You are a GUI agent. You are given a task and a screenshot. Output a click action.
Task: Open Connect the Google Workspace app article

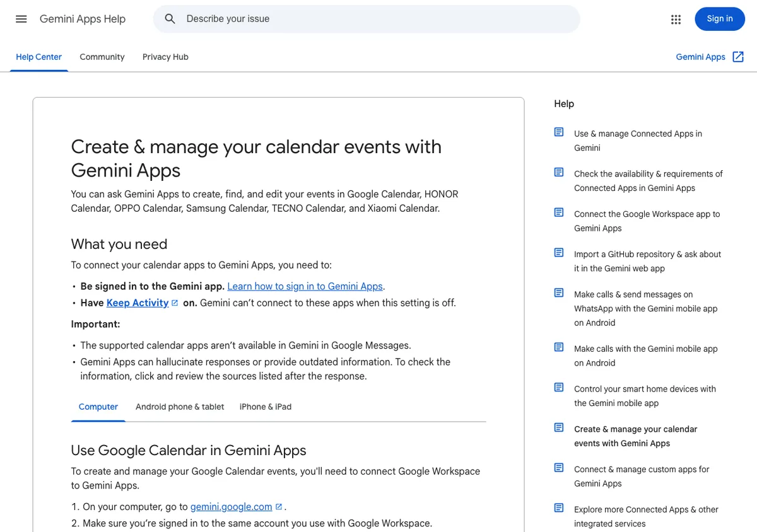tap(647, 221)
